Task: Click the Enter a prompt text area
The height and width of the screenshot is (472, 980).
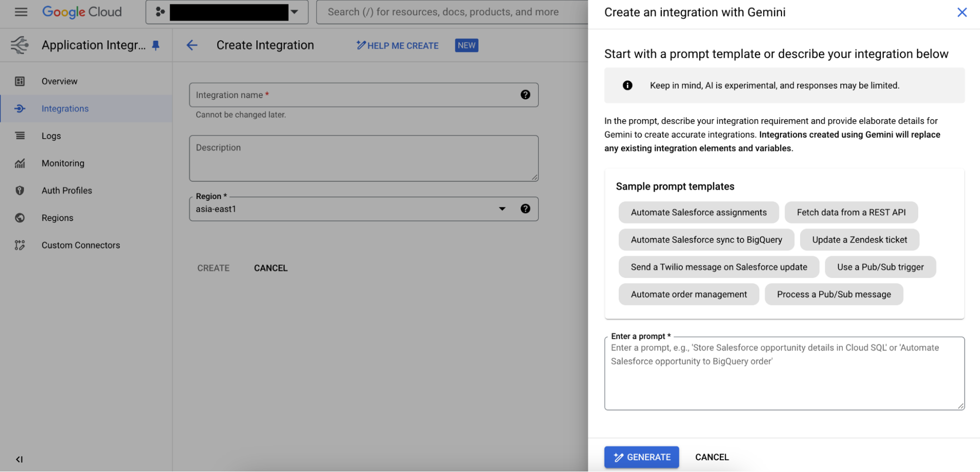Action: [x=784, y=377]
